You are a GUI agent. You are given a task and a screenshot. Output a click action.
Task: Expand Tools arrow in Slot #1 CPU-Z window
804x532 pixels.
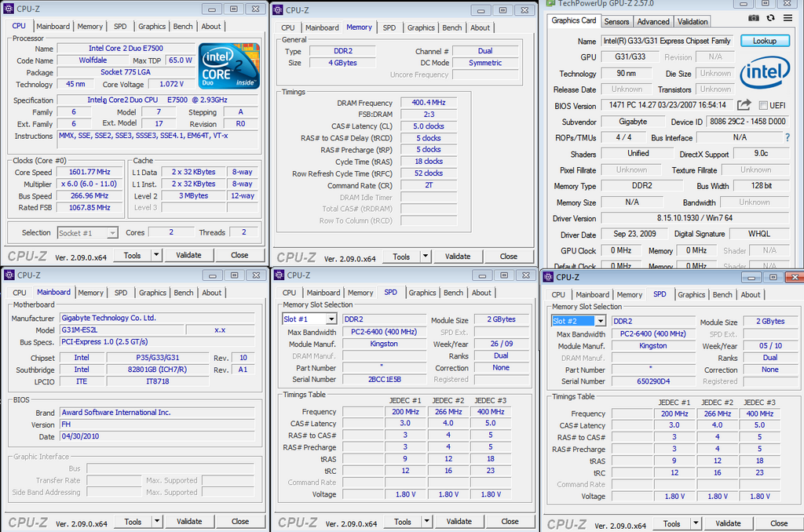click(426, 521)
